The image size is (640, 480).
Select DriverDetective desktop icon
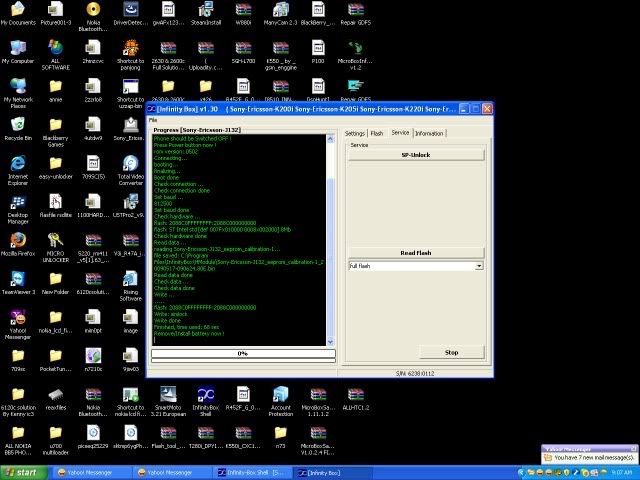pos(131,14)
